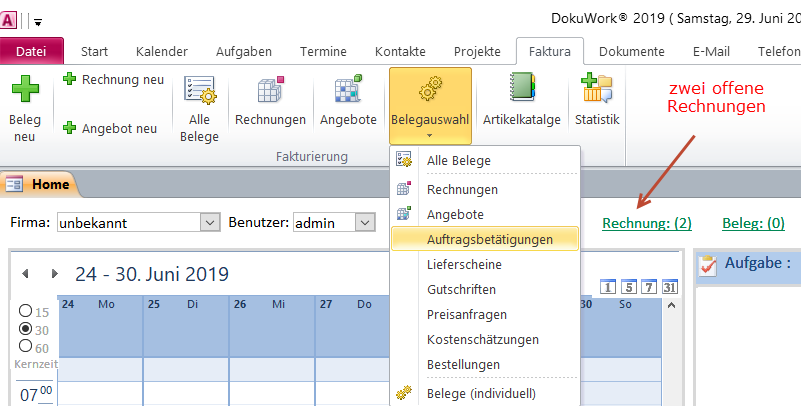Expand the Firma dropdown
The width and height of the screenshot is (801, 406).
tap(210, 223)
